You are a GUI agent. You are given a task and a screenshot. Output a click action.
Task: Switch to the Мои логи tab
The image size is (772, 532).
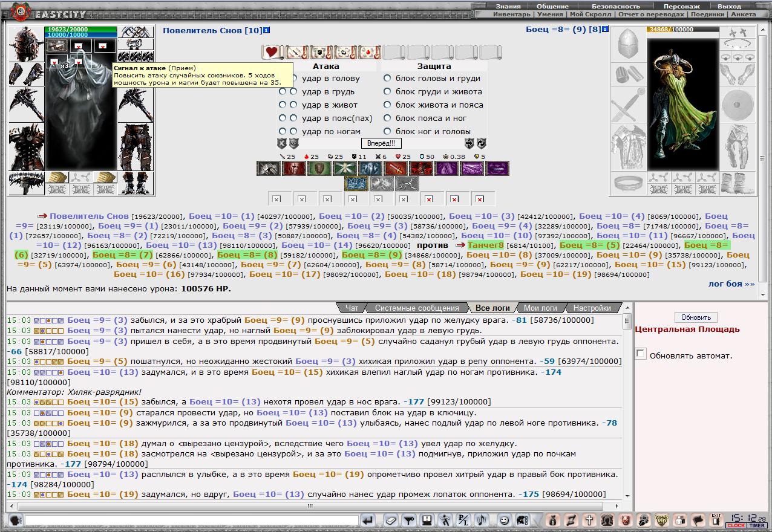tap(541, 308)
